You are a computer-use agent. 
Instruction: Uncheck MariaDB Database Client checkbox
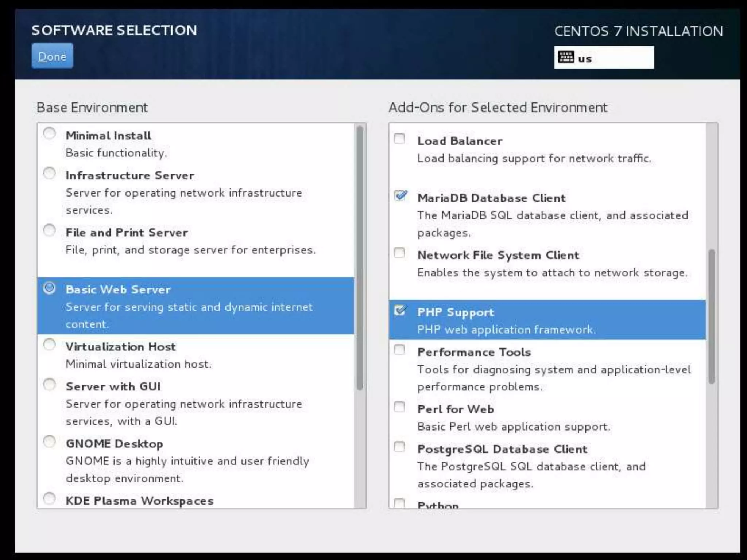(400, 196)
